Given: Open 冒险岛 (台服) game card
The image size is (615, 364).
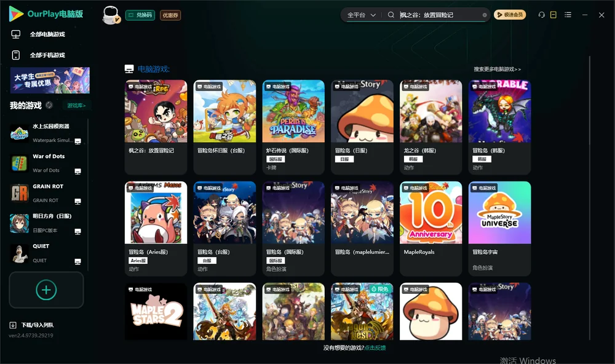Looking at the screenshot, I should [x=224, y=229].
